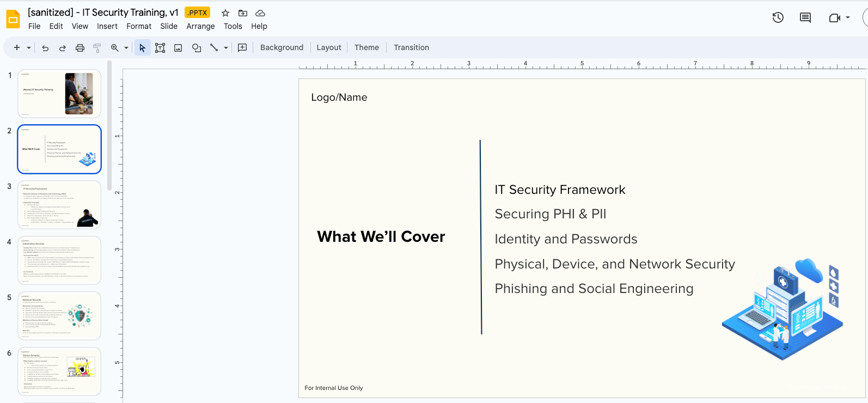Open the zoom level dropdown arrow

[126, 48]
